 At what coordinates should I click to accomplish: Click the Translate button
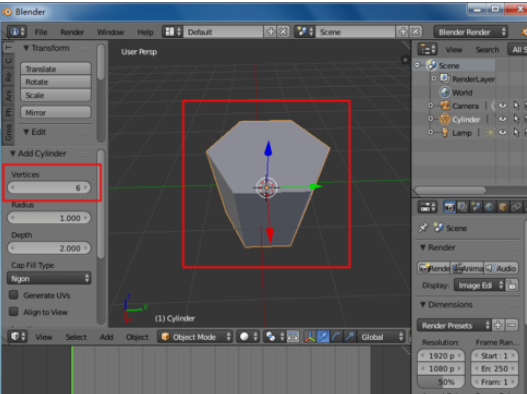(x=56, y=69)
